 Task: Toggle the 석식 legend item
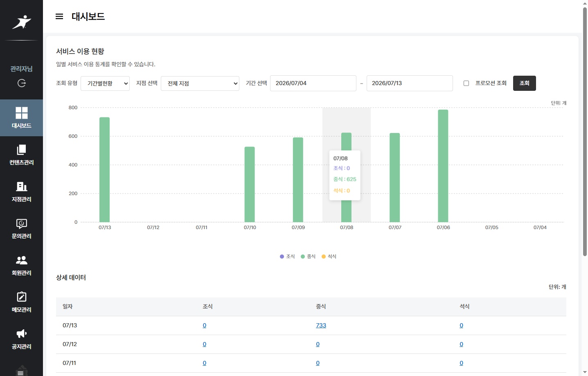point(329,257)
